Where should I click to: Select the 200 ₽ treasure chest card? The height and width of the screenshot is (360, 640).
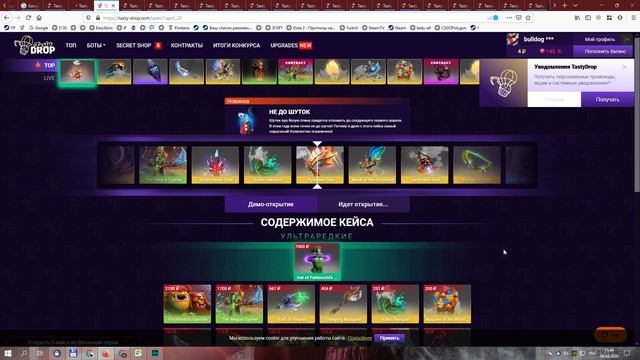[447, 304]
